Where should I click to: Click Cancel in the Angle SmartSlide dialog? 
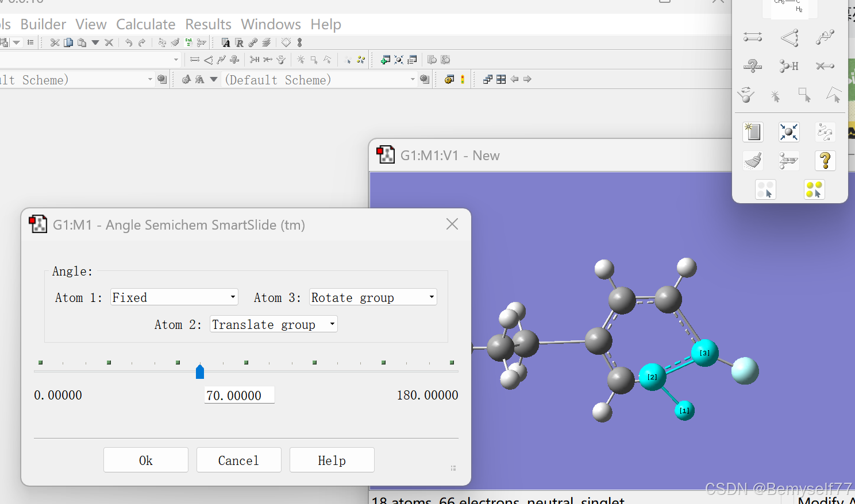(x=239, y=460)
